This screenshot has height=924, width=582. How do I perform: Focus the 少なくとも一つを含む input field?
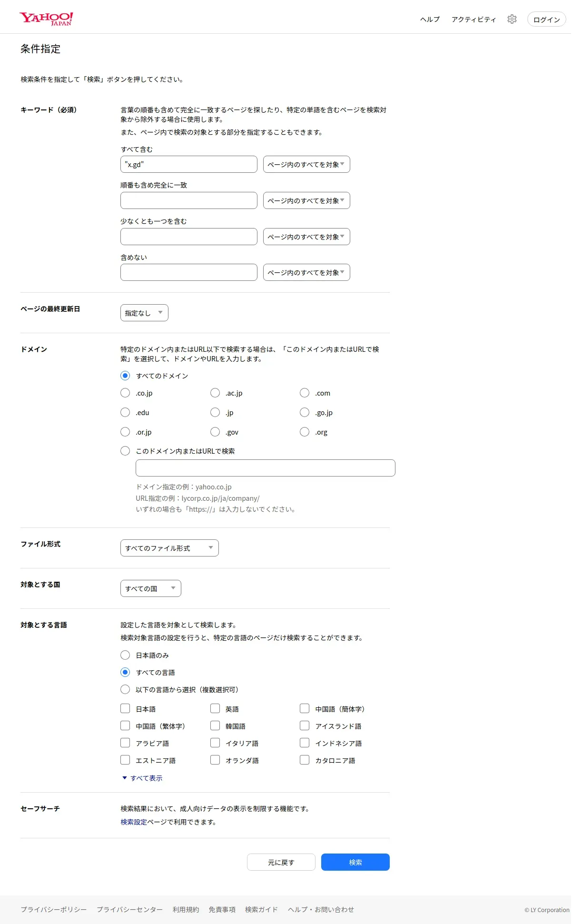(189, 237)
